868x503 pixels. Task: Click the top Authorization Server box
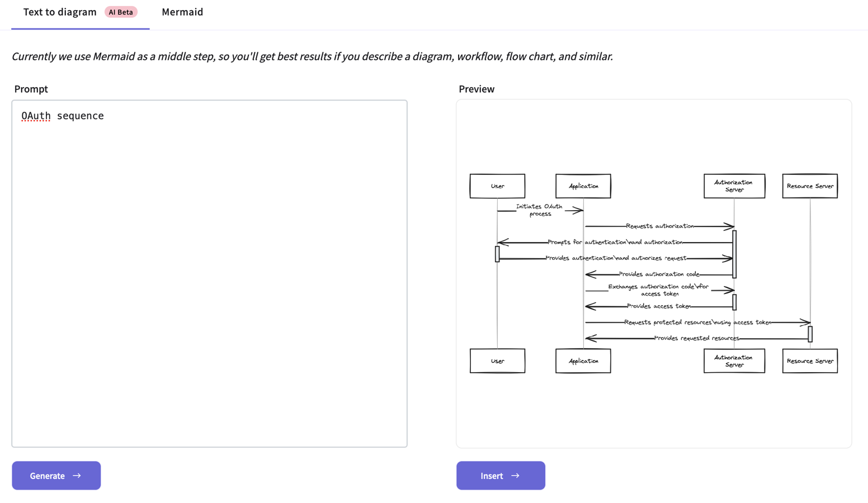(734, 186)
